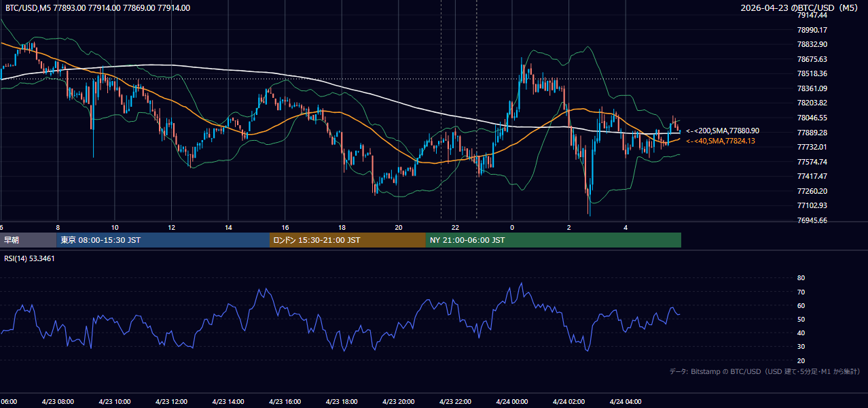Click price axis value 79147.44
Image resolution: width=868 pixels, height=408 pixels.
pyautogui.click(x=812, y=15)
